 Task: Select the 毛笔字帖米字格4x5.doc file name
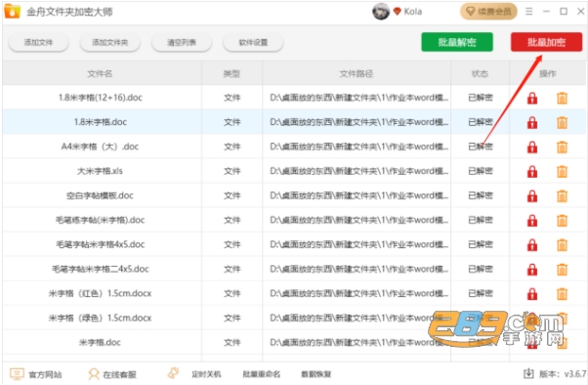coord(101,244)
